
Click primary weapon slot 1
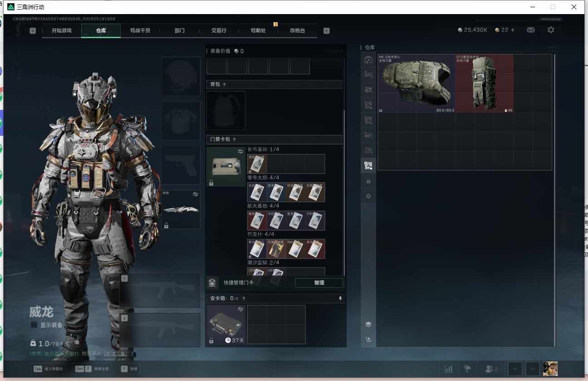click(x=160, y=291)
